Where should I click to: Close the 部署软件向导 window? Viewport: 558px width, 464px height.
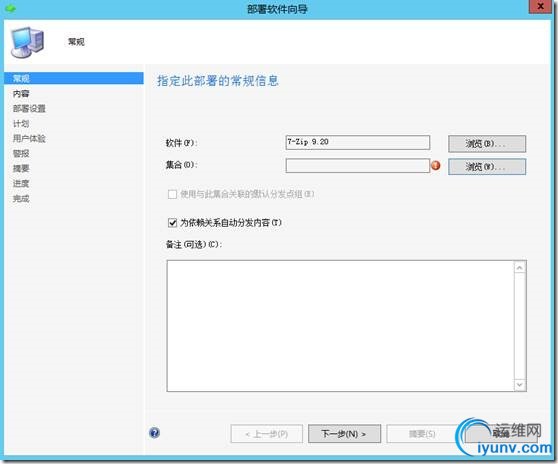click(540, 6)
